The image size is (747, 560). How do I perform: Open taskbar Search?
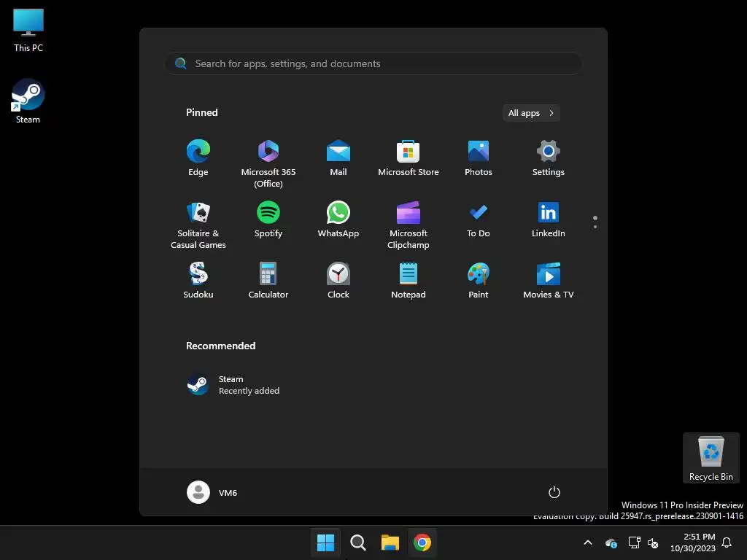coord(357,542)
